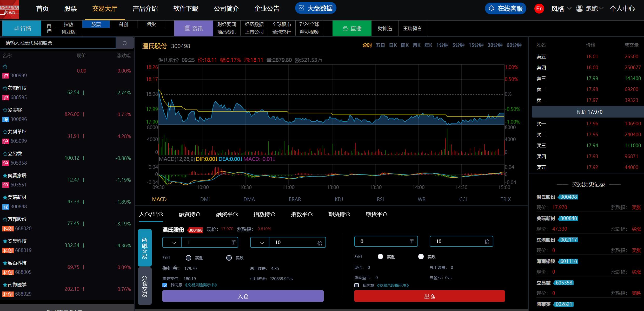Click the entry leverage field showing 10
The width and height of the screenshot is (644, 311).
[x=297, y=242]
